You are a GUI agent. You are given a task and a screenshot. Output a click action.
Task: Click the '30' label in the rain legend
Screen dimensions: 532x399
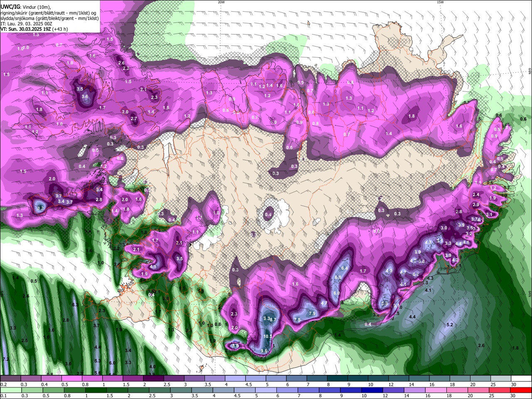[512, 396]
